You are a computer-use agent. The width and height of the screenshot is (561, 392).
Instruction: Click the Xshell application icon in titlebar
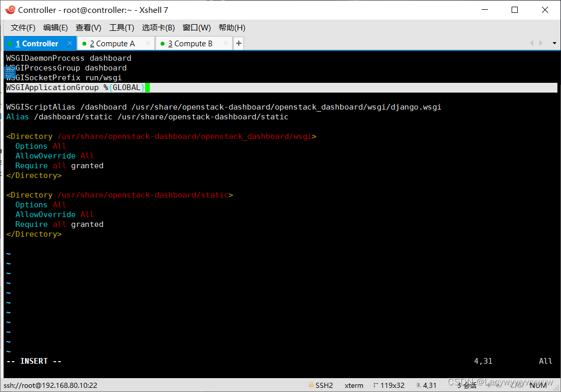pos(10,9)
